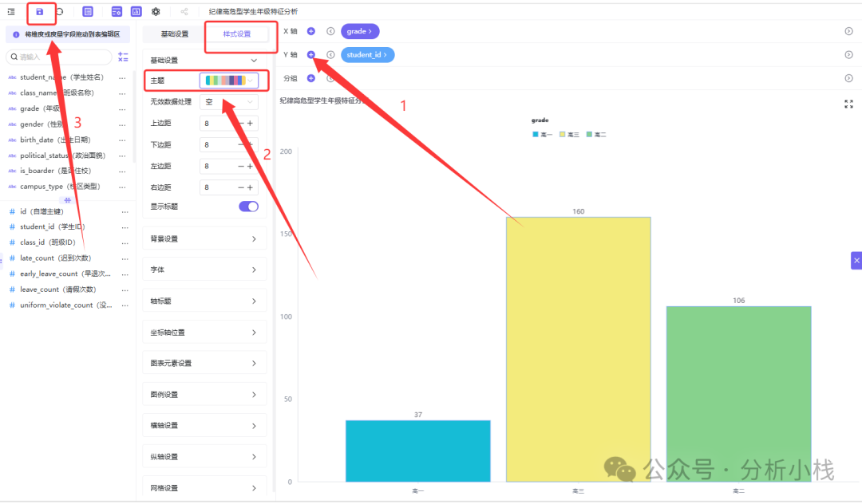
Task: Add a field to the 分组 row
Action: pos(311,78)
